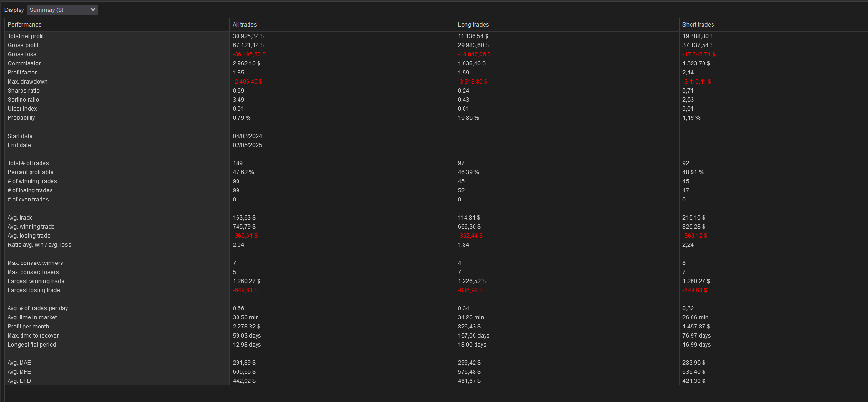
Task: Select the Percent profitable row label
Action: coord(31,172)
